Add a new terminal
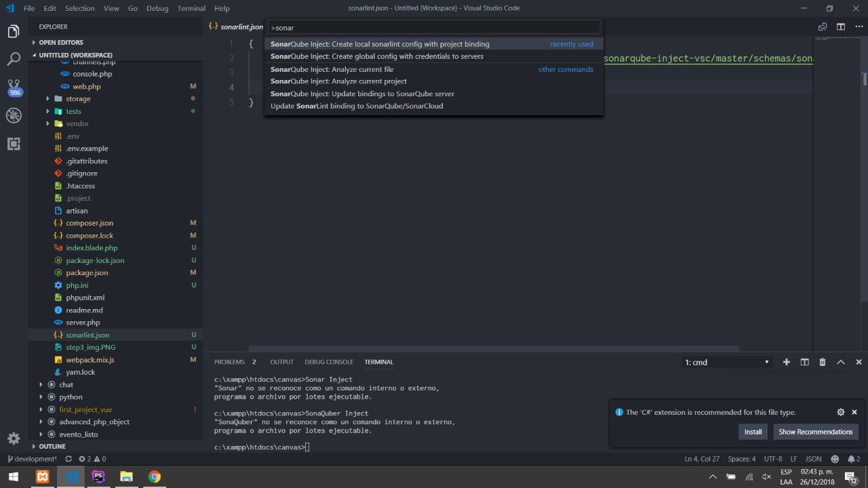Screen dimensions: 868x488 (787, 362)
